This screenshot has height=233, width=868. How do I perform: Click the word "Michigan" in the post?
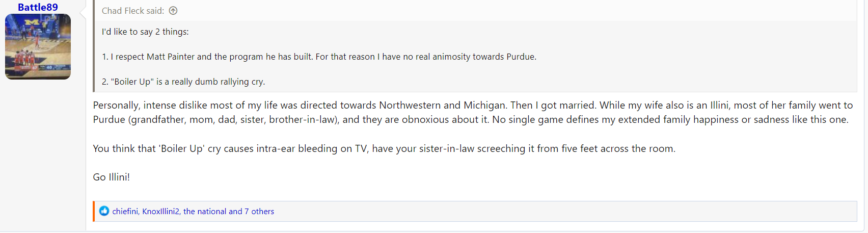click(484, 106)
